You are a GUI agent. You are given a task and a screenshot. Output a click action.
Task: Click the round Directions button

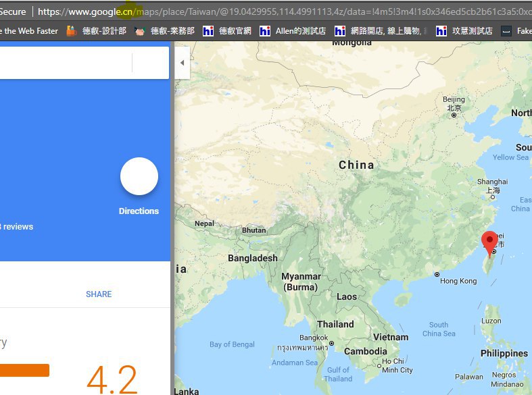(139, 176)
